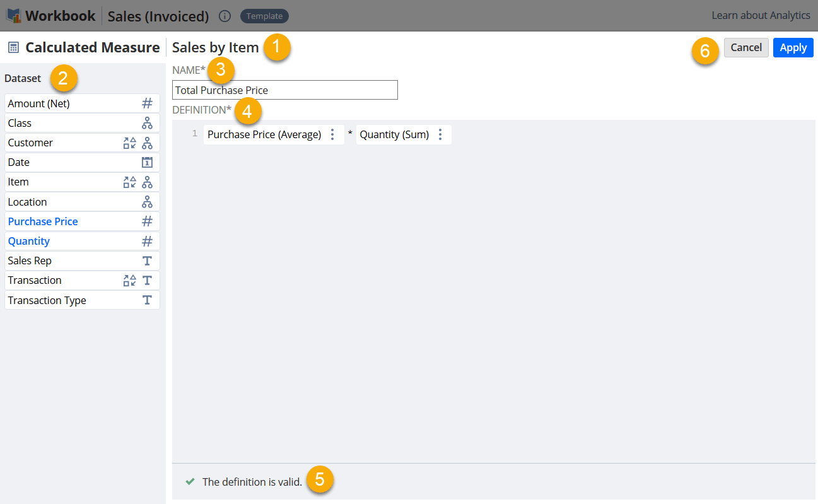Select Customer dataset field

pyautogui.click(x=82, y=143)
